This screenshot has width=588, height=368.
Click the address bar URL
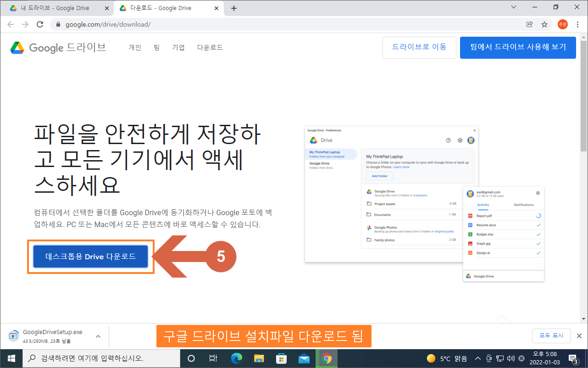coord(108,24)
